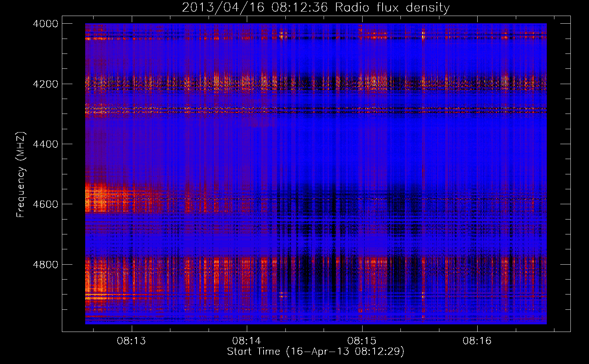
Task: Click the 08:16 time tick label
Action: [x=477, y=341]
